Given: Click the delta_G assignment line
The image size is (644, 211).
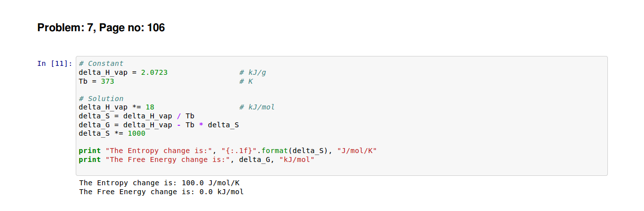Looking at the screenshot, I should [159, 125].
